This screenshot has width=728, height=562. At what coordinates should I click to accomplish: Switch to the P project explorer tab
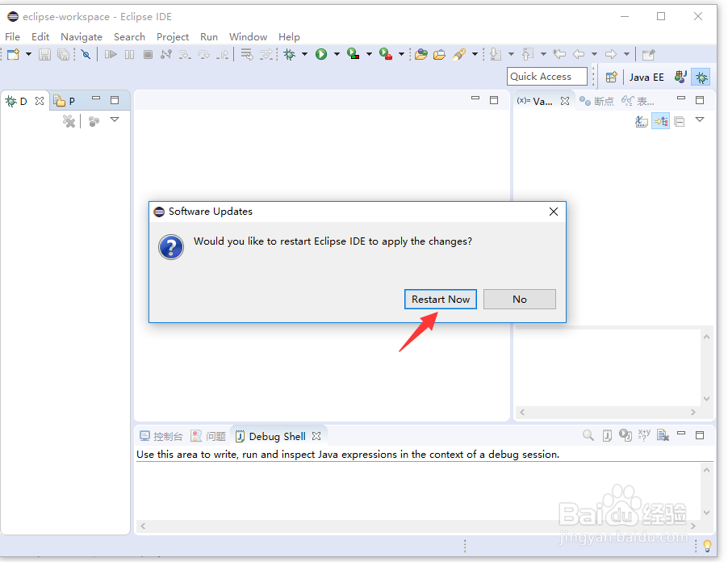[65, 101]
